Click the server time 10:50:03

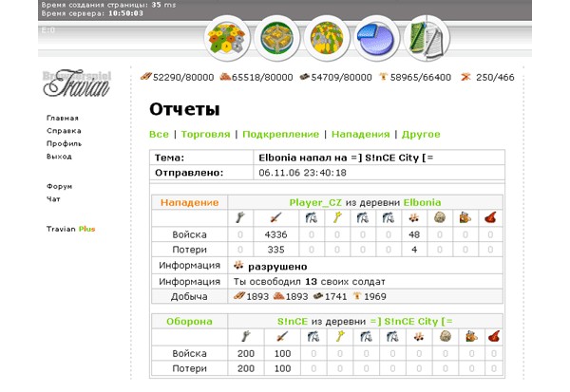point(125,13)
